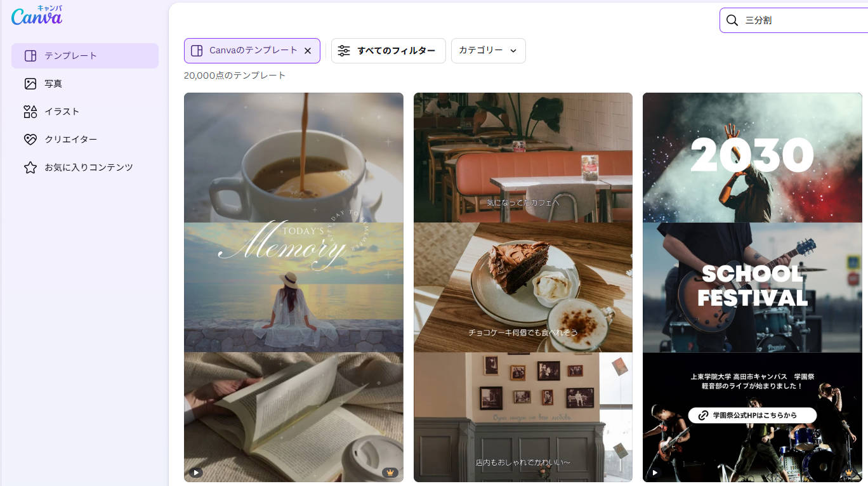
Task: Open the 2030 concert template thumbnail
Action: (751, 157)
